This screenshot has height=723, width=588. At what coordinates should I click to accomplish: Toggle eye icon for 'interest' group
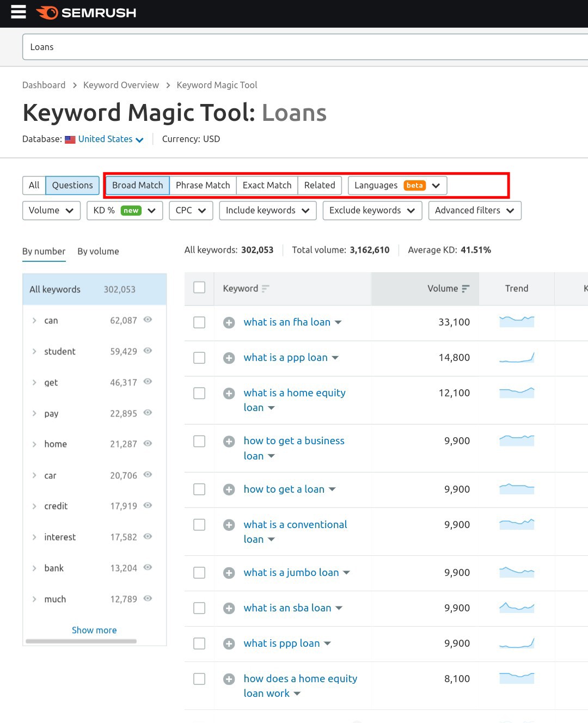coord(148,536)
